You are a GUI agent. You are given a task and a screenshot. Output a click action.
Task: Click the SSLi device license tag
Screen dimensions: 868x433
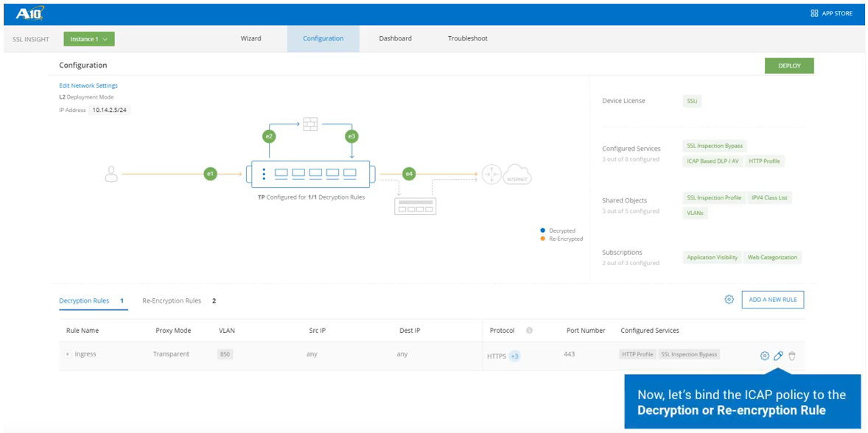(692, 101)
